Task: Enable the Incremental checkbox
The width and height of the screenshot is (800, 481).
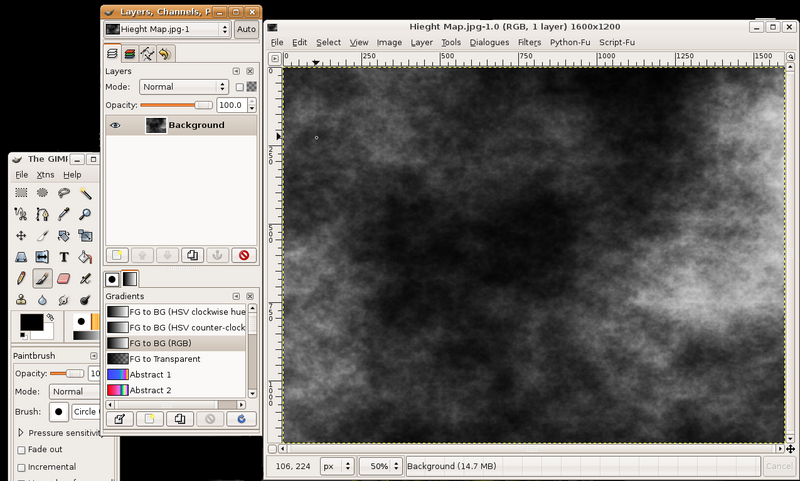Action: point(21,467)
